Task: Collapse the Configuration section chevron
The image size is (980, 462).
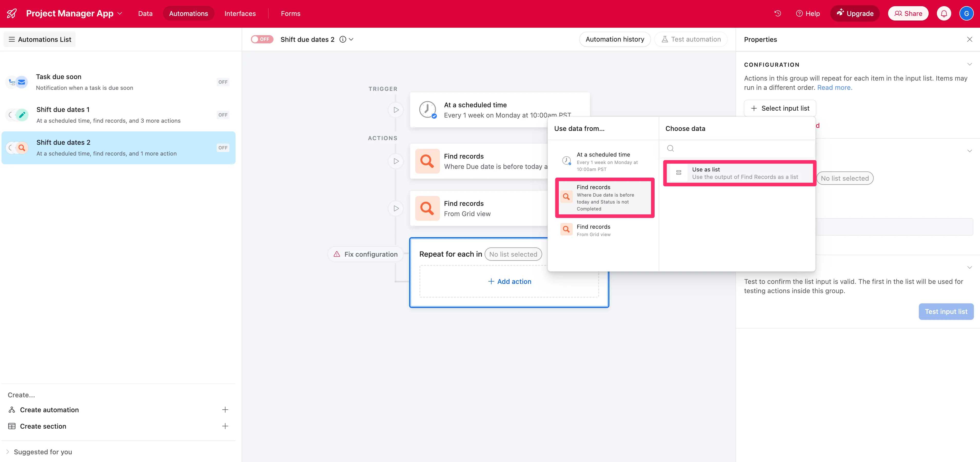Action: pos(969,64)
